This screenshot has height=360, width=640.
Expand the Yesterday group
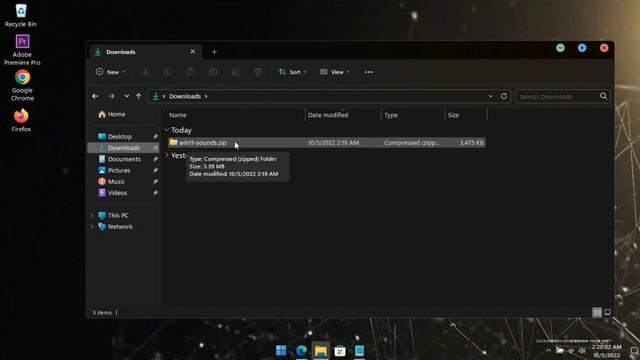coord(167,155)
